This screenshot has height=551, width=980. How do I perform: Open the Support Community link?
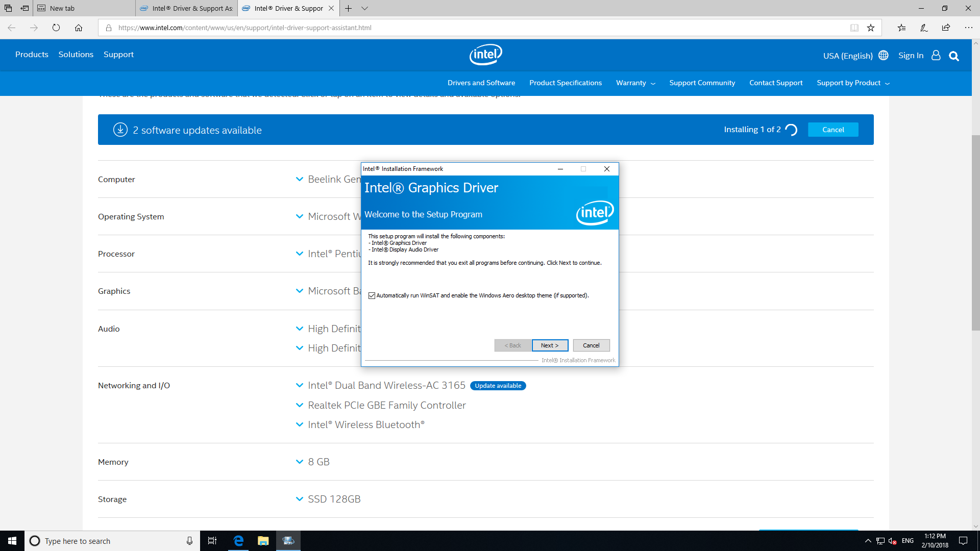(x=702, y=83)
